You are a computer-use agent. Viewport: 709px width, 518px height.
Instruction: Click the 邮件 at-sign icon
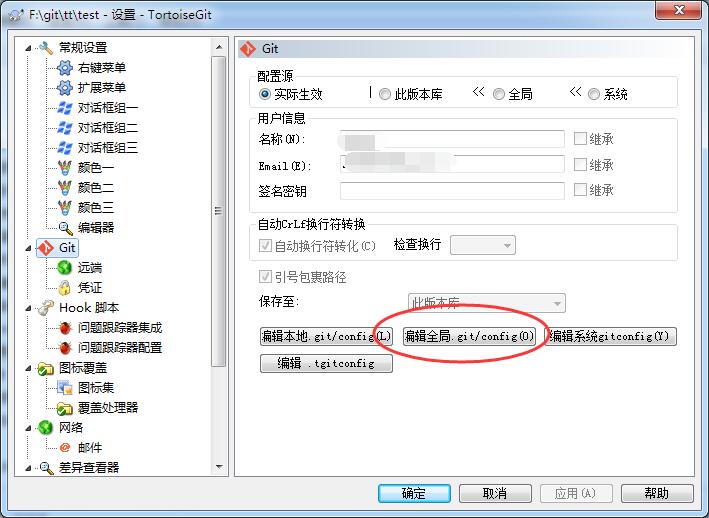(65, 447)
